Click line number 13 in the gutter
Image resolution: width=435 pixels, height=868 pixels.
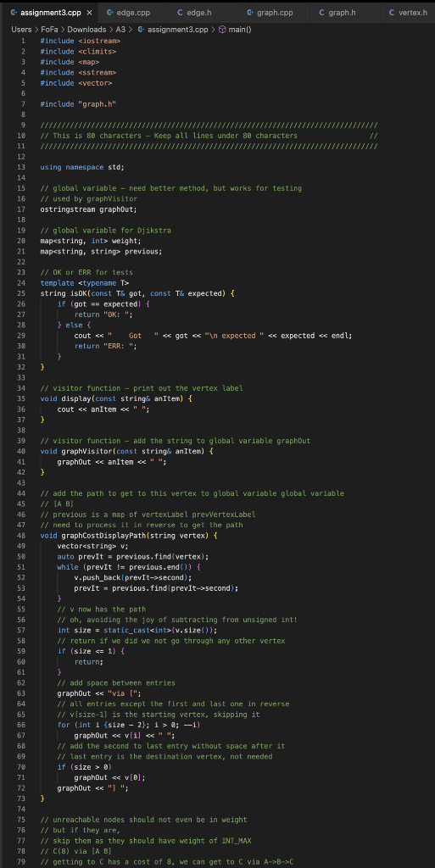pyautogui.click(x=21, y=167)
